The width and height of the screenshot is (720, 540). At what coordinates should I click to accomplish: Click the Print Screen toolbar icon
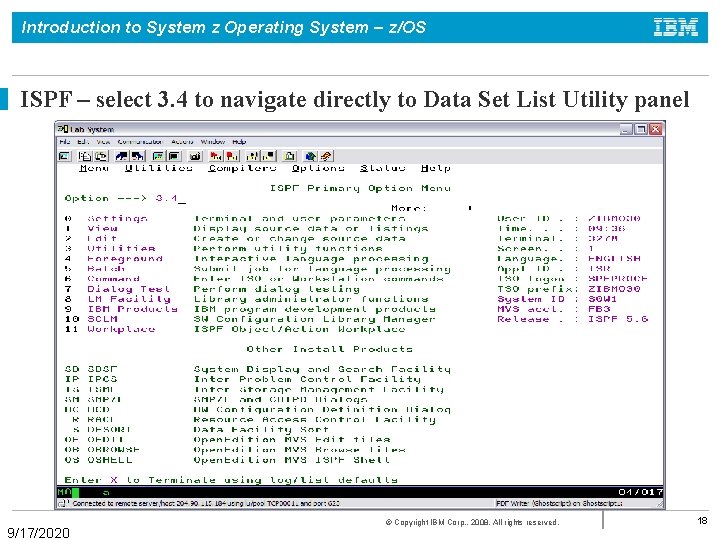[x=64, y=156]
